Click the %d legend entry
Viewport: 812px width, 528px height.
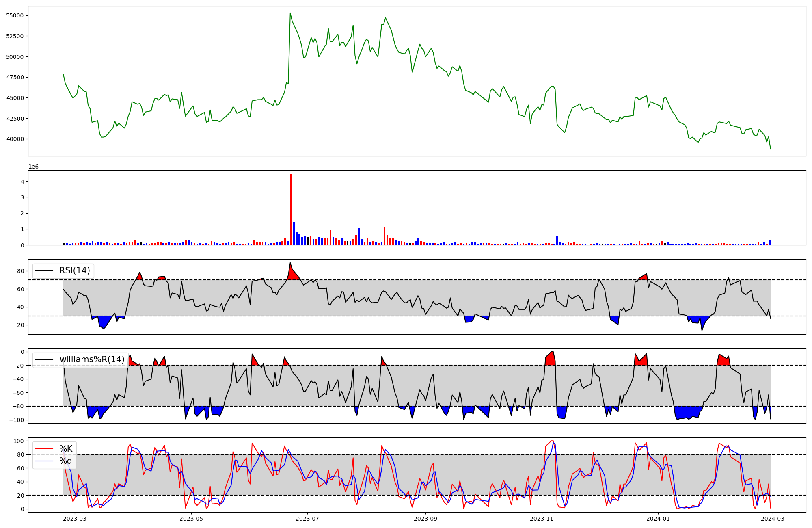click(66, 461)
